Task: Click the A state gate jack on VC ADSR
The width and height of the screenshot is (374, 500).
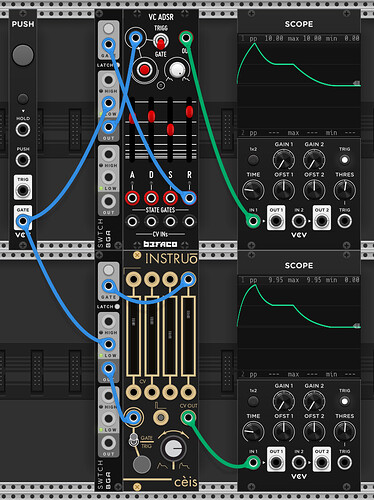Action: pos(132,198)
